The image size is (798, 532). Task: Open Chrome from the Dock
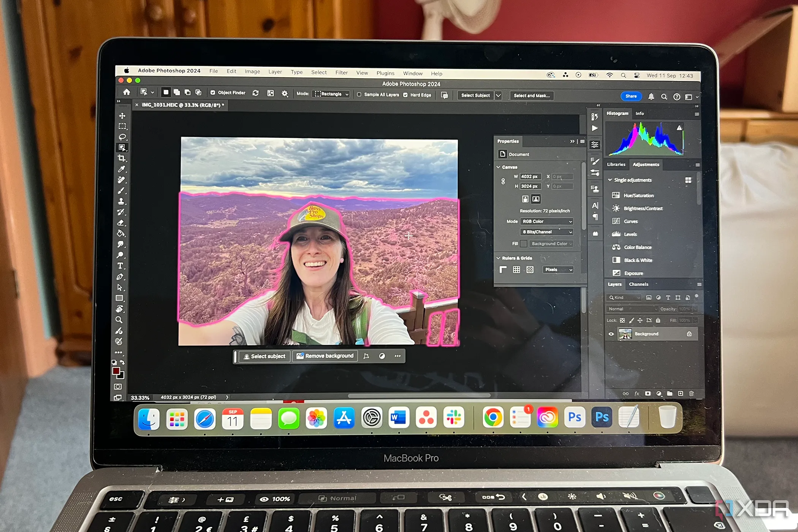click(493, 418)
